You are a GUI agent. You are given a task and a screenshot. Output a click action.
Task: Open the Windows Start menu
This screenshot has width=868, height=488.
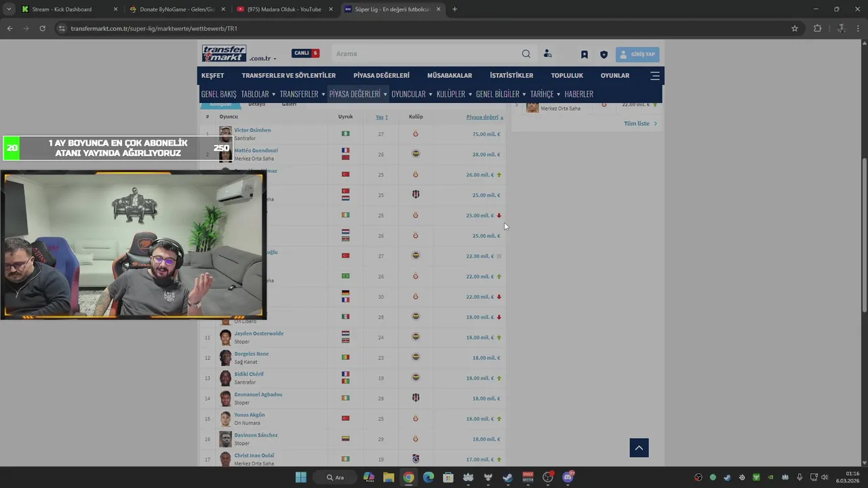[x=300, y=477]
